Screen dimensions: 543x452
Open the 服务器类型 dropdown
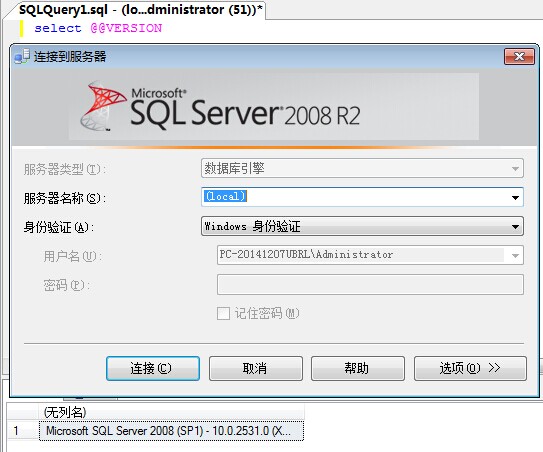(x=362, y=168)
